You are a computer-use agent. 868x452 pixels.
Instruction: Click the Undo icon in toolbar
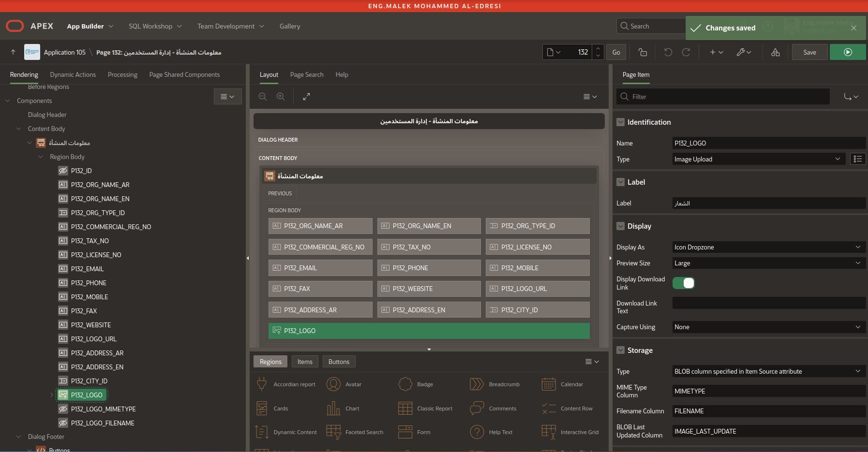coord(668,52)
